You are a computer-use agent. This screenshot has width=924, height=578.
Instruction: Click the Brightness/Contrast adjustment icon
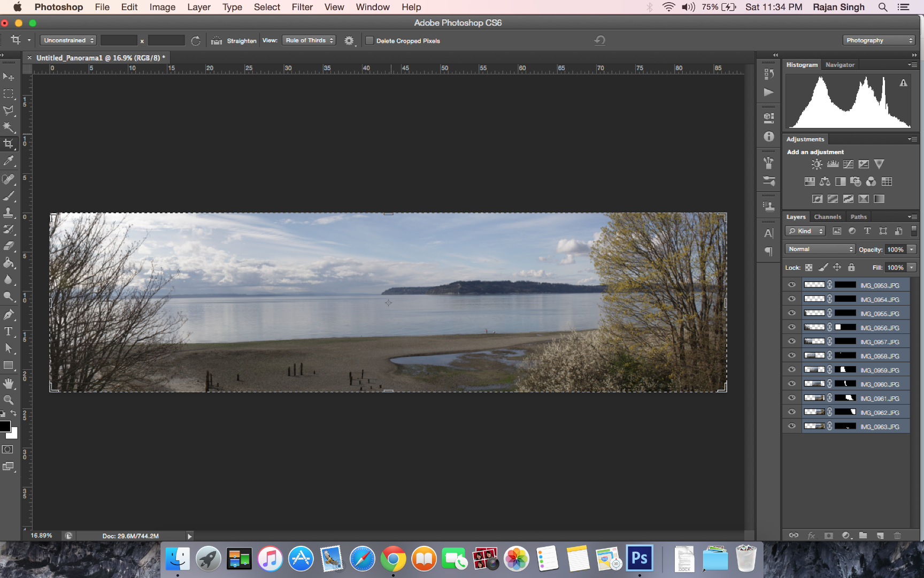click(x=817, y=164)
